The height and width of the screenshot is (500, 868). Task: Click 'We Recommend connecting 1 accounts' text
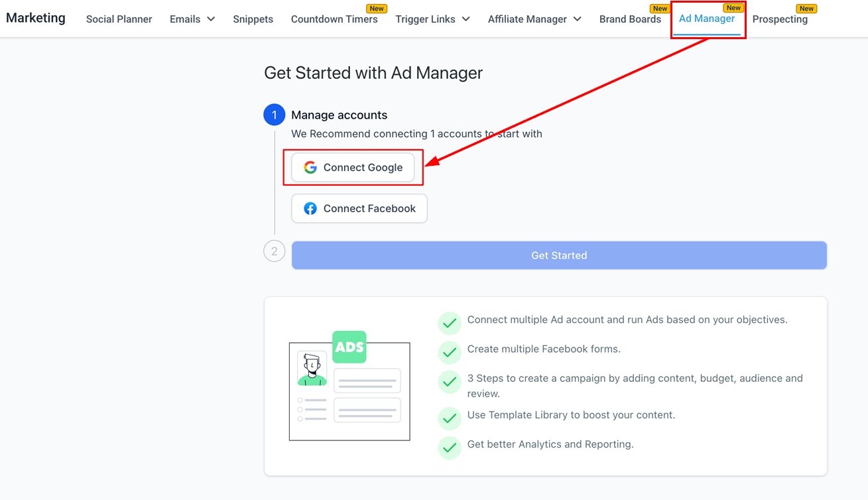coord(416,134)
